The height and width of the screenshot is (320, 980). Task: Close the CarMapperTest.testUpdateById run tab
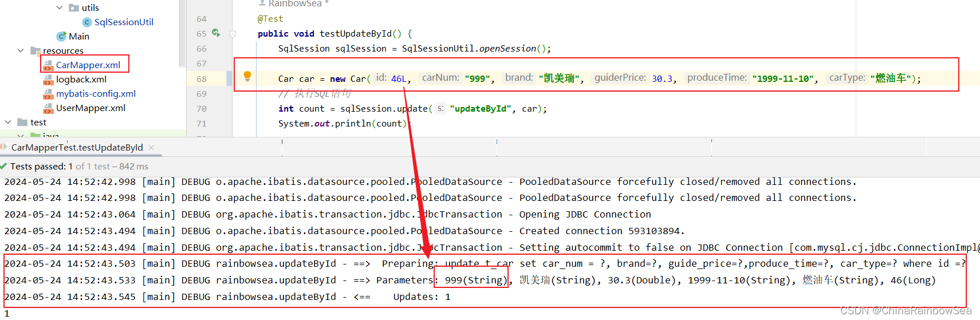pos(151,147)
